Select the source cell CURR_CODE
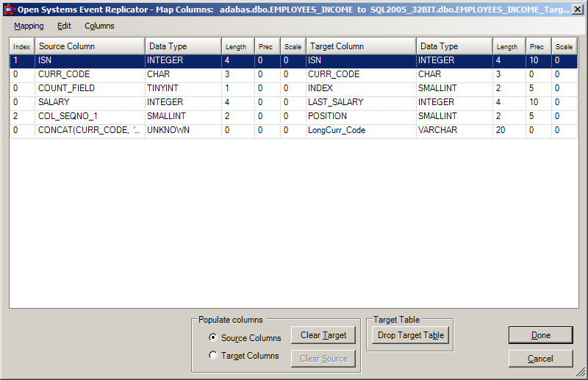Image resolution: width=588 pixels, height=380 pixels. coord(90,74)
